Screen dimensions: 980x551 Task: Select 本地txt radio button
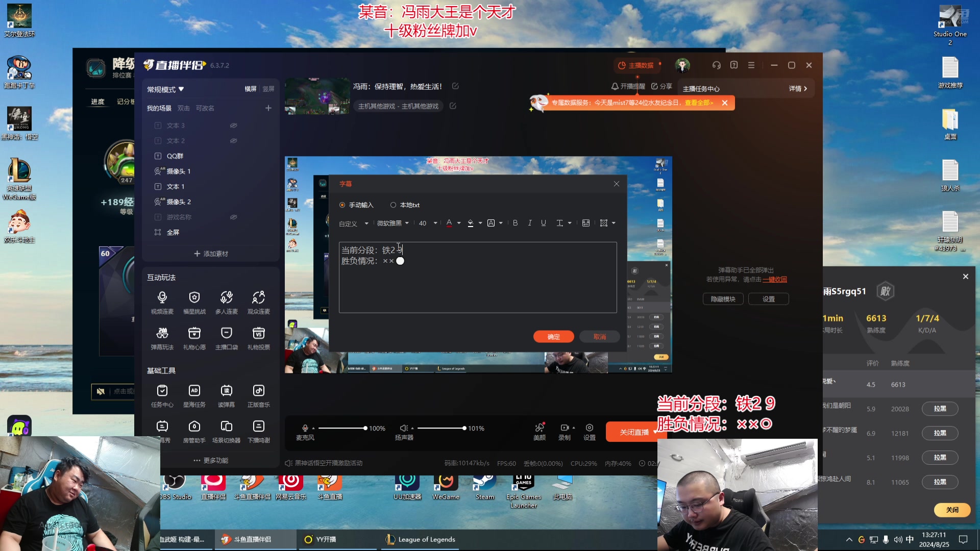coord(393,205)
